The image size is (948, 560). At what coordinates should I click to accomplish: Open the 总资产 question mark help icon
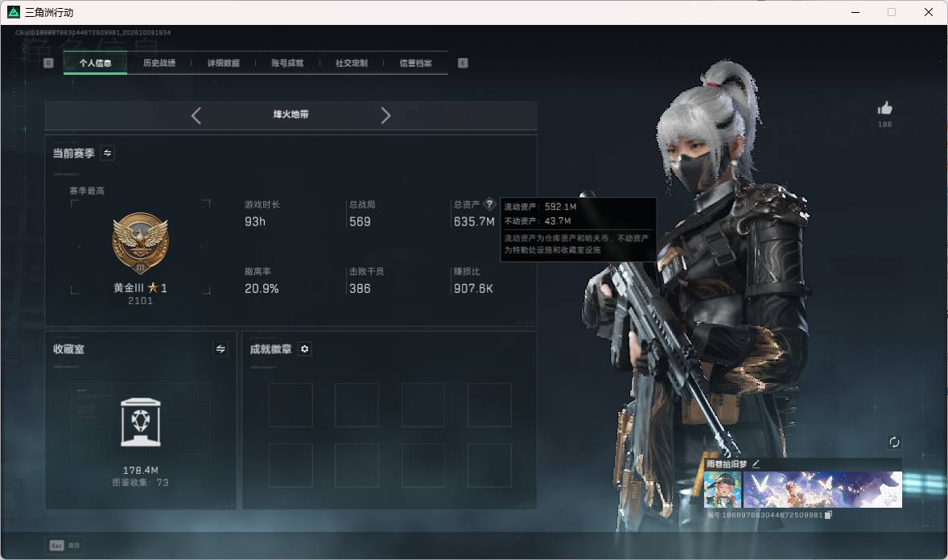(490, 204)
